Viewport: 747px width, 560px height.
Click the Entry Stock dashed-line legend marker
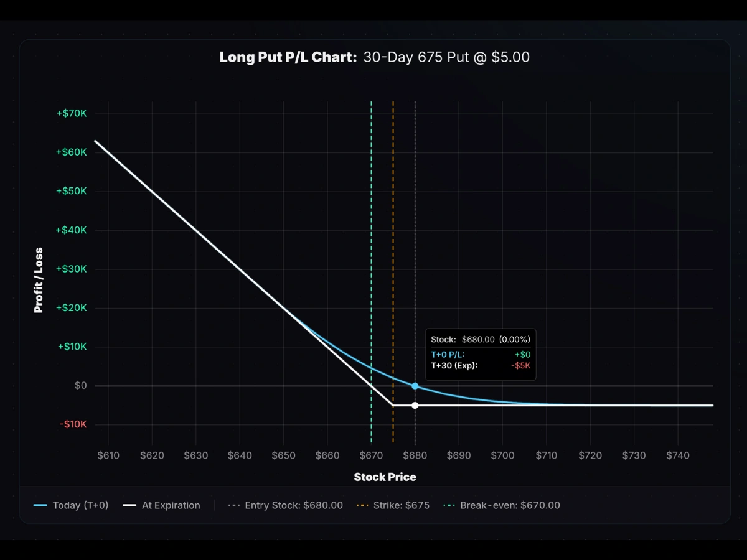coord(235,505)
